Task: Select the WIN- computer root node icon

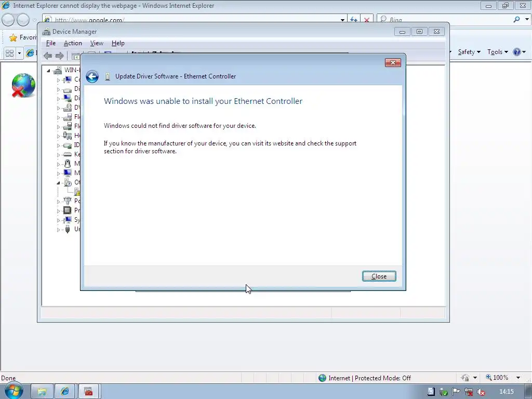Action: (x=58, y=70)
